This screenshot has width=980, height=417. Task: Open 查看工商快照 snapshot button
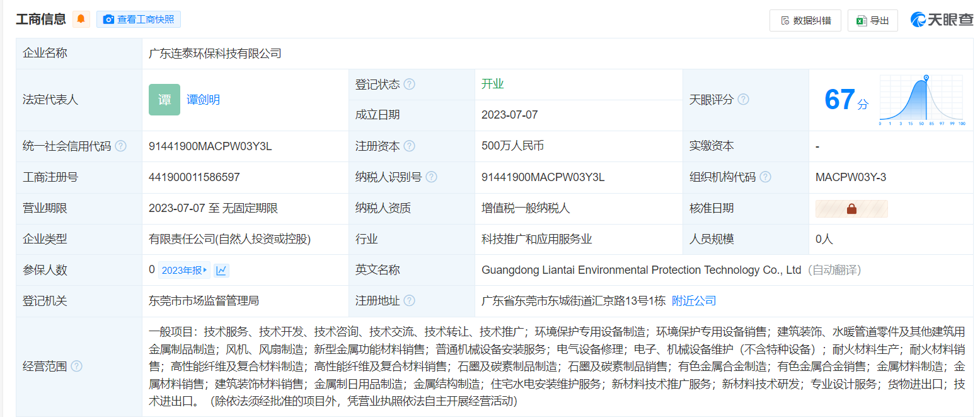(139, 20)
